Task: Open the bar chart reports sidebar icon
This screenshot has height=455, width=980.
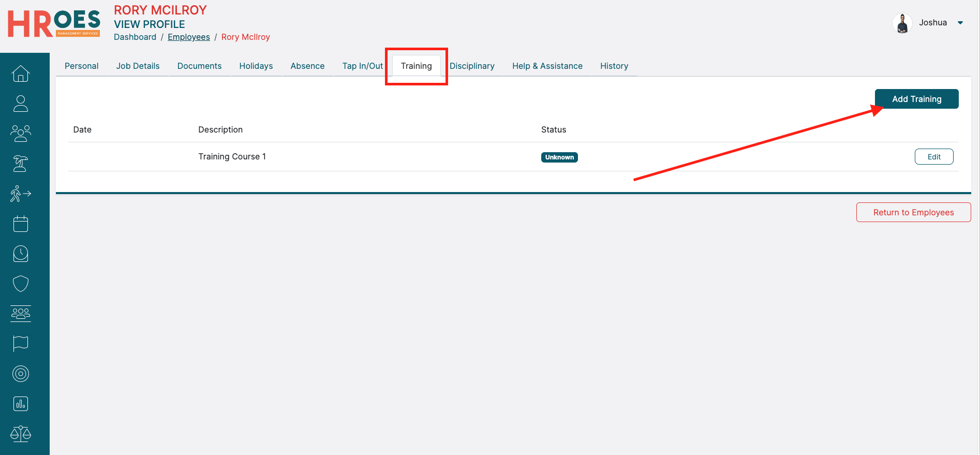Action: [21, 404]
